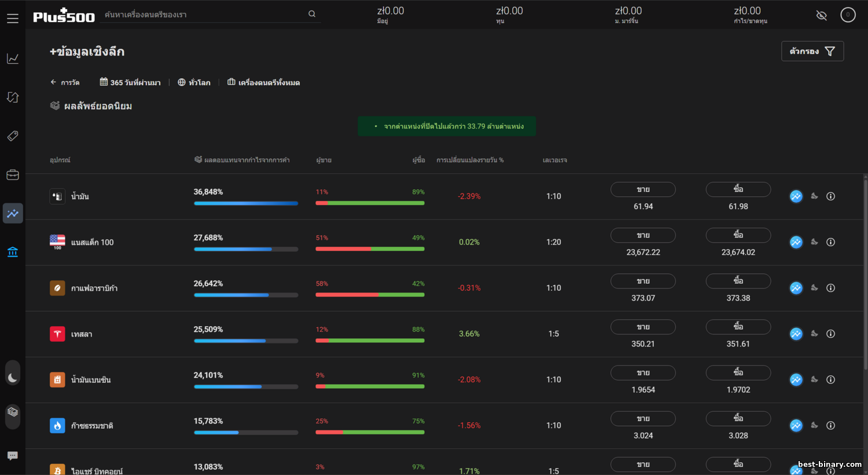Viewport: 868px width, 475px height.
Task: Toggle dark mode moon switch
Action: pos(13,378)
